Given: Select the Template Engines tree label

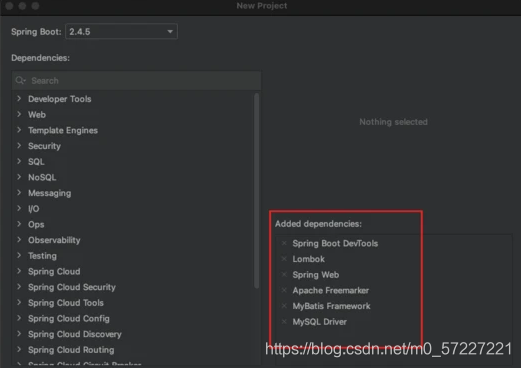Looking at the screenshot, I should [x=63, y=130].
